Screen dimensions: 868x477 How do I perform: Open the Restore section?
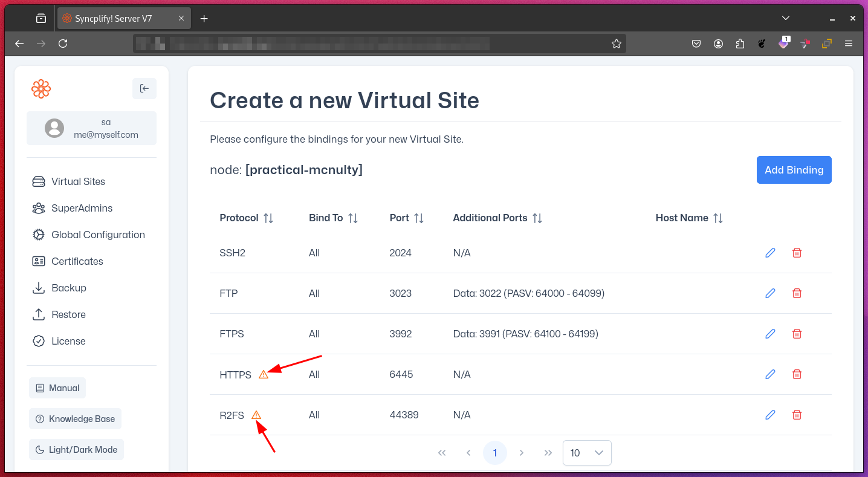[70, 314]
